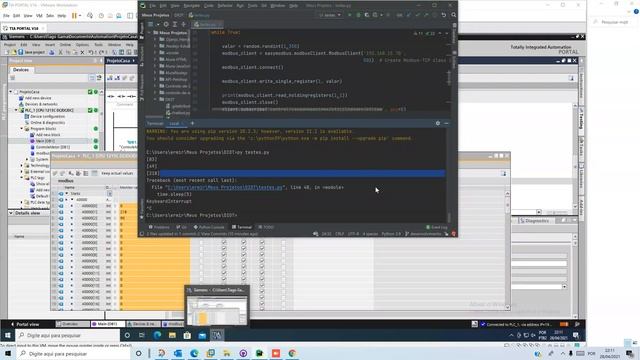
Task: Open Microsoft Store in VM taskbar
Action: pos(187,335)
